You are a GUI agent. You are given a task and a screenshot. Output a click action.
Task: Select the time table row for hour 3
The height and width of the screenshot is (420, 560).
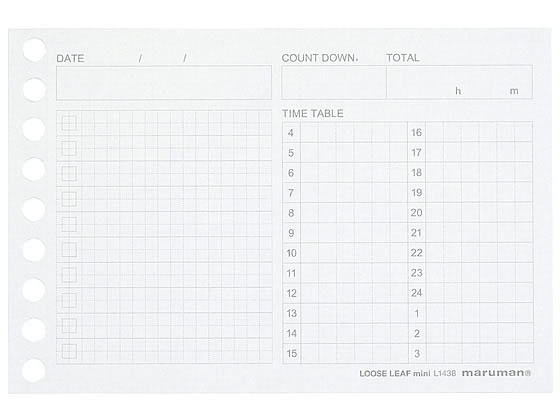(471, 353)
